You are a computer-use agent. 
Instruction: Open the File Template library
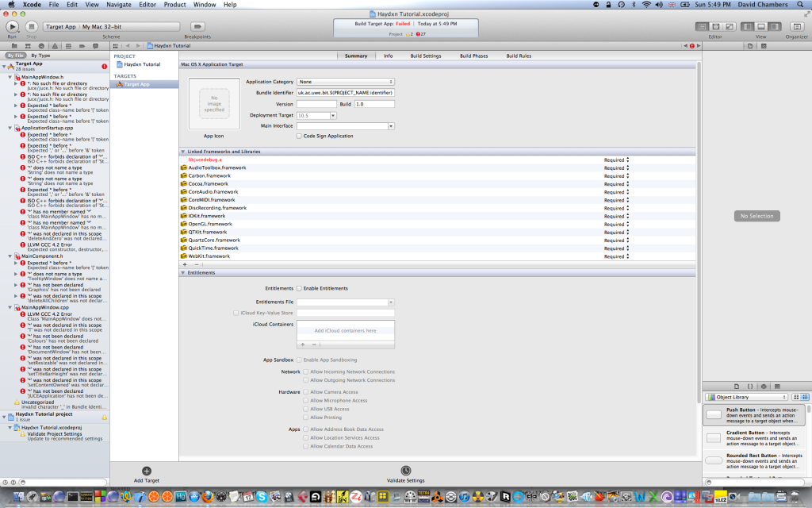[737, 387]
